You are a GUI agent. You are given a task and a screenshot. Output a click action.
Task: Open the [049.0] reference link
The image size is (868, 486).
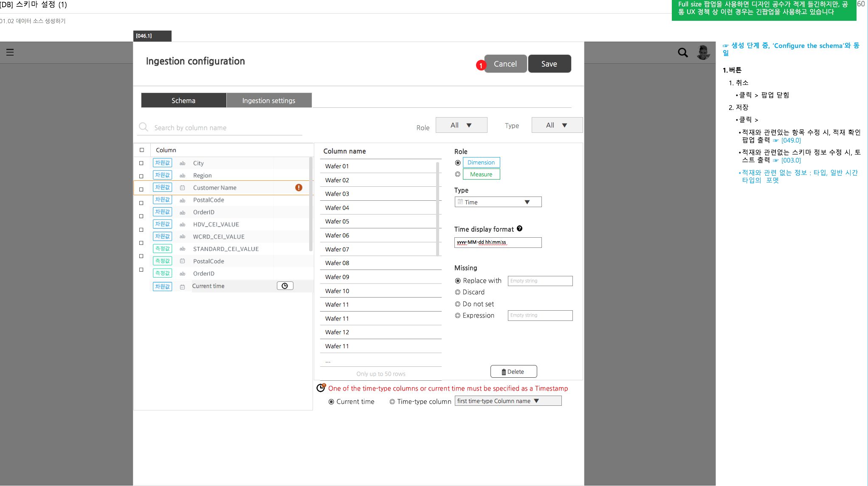tap(791, 140)
